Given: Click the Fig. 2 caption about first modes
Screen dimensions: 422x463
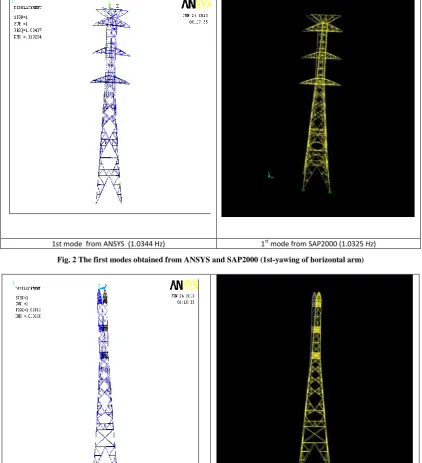Looking at the screenshot, I should [210, 259].
